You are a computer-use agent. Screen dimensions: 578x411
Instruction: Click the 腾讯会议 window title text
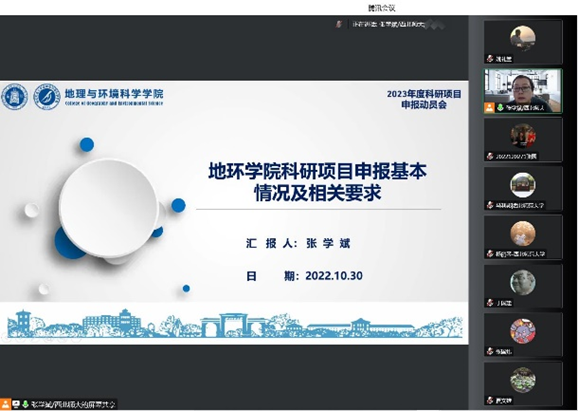[382, 8]
